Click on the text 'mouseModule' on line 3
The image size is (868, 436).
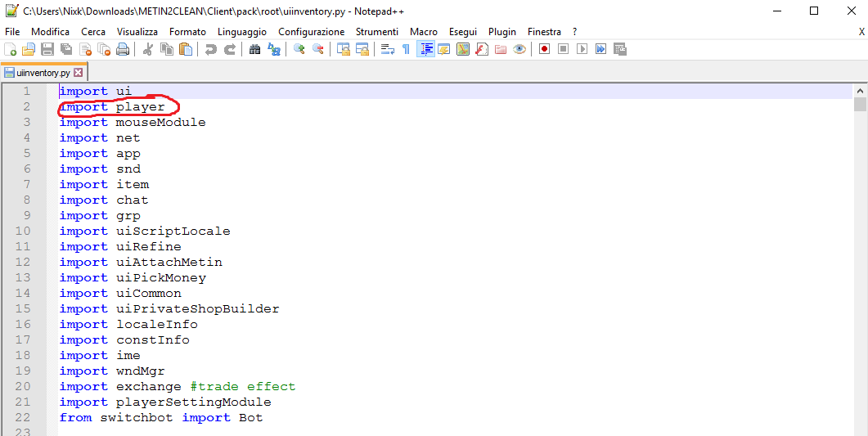click(160, 122)
